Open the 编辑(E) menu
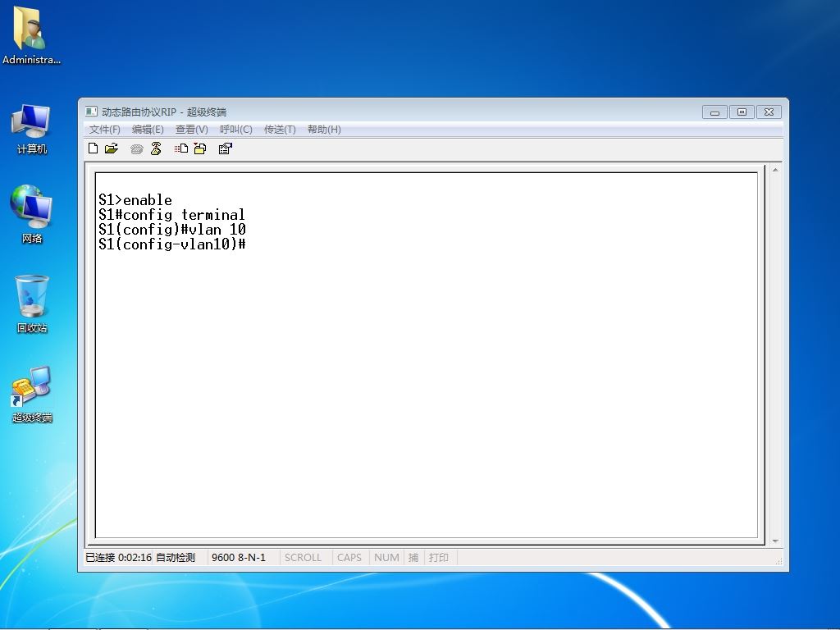Viewport: 840px width, 630px height. pos(148,129)
